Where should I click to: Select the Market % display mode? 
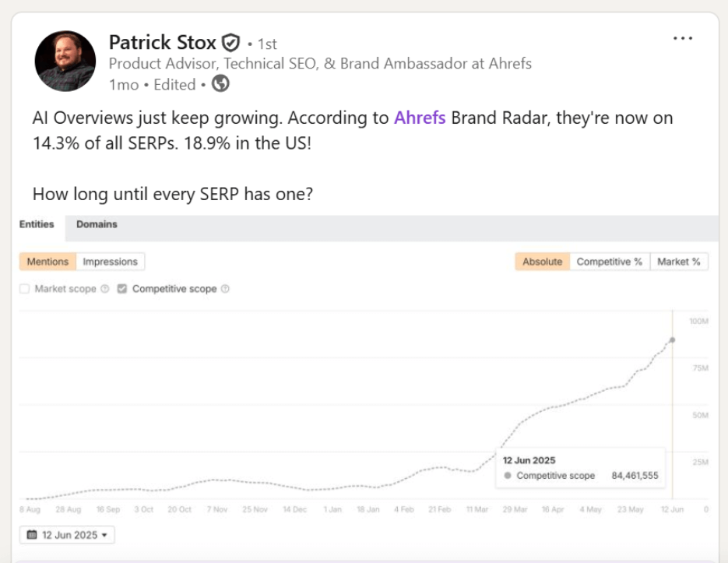point(679,262)
